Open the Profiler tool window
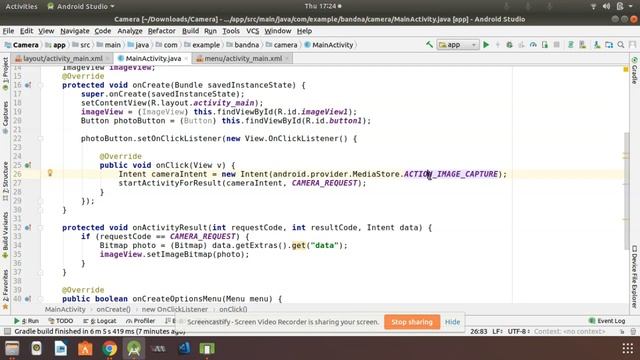The width and height of the screenshot is (640, 360). click(140, 321)
